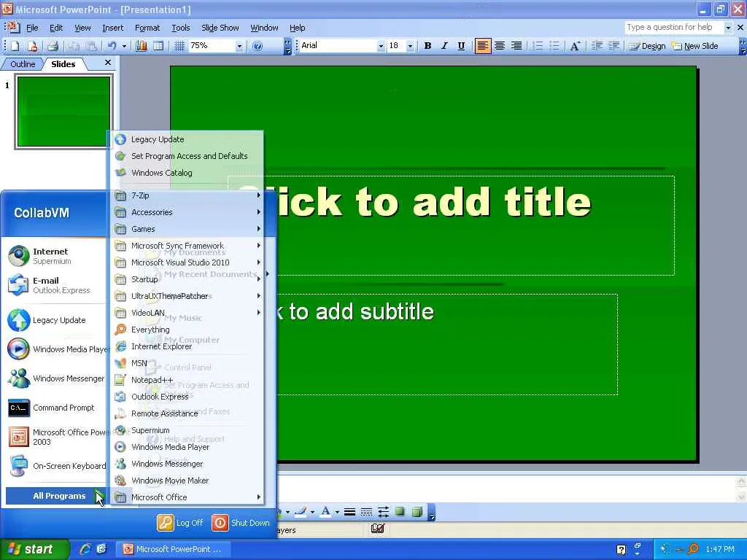Choose 3-D Style in drawing toolbar
Image resolution: width=747 pixels, height=560 pixels.
click(x=417, y=513)
